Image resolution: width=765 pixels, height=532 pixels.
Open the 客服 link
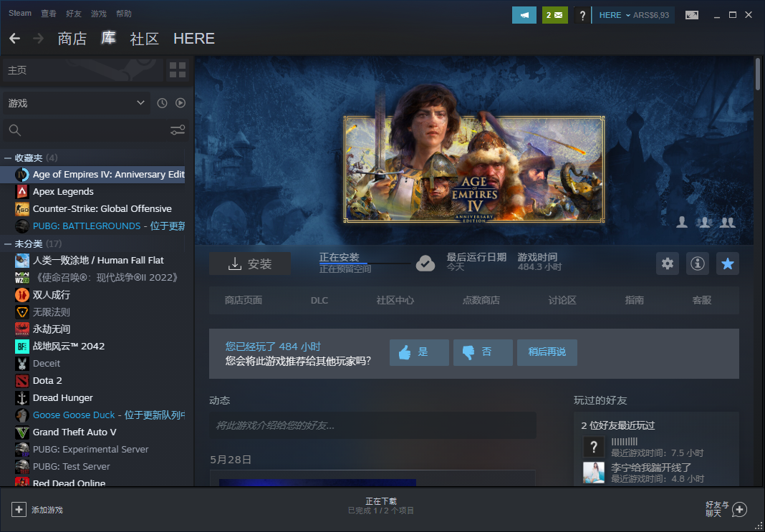(702, 301)
